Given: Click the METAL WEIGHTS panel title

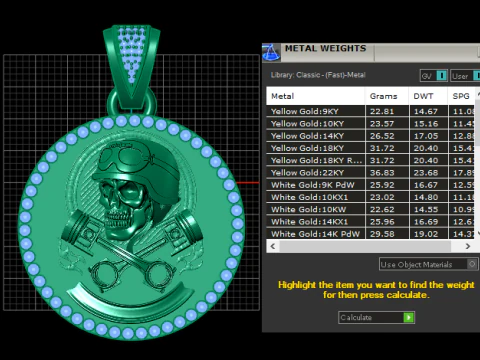Looking at the screenshot, I should [325, 49].
